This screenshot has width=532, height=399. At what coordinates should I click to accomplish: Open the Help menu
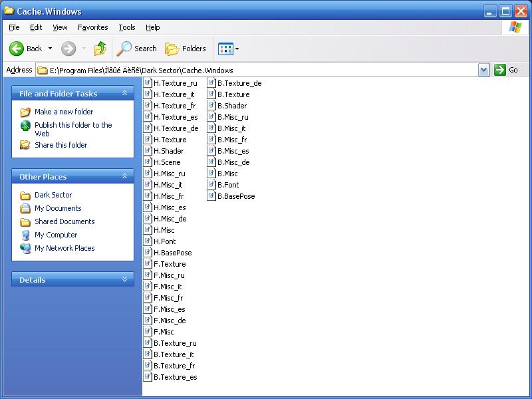click(153, 27)
